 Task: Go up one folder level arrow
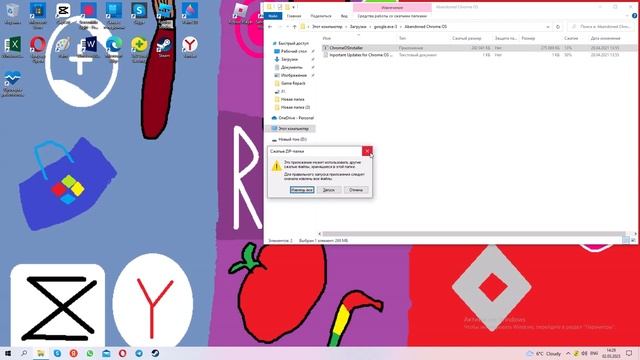[x=294, y=27]
